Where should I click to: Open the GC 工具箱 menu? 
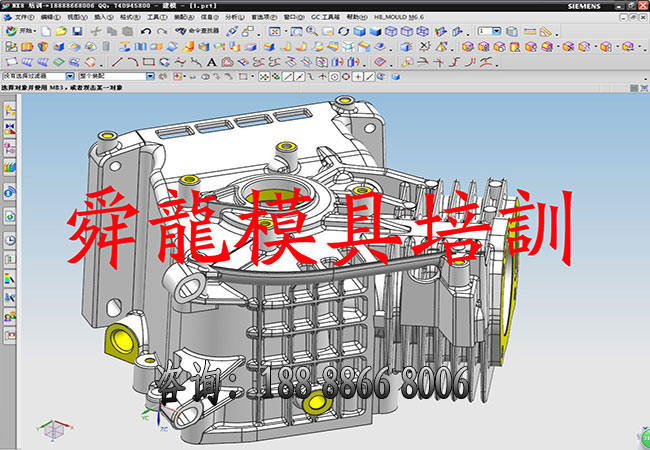325,17
